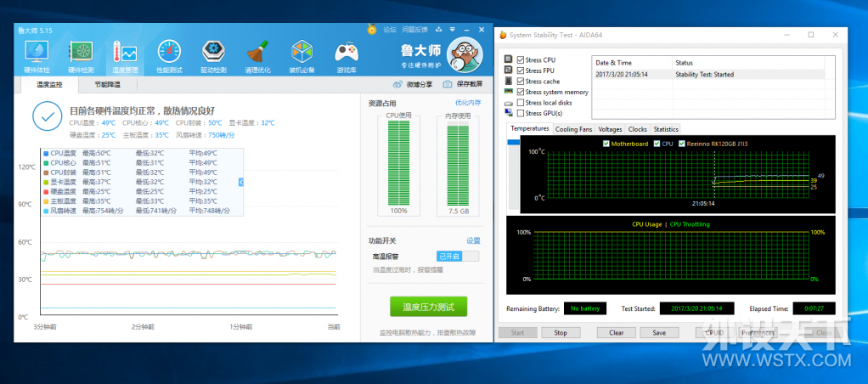Open Preferences button in AIDA64
The image size is (868, 384).
click(x=758, y=333)
